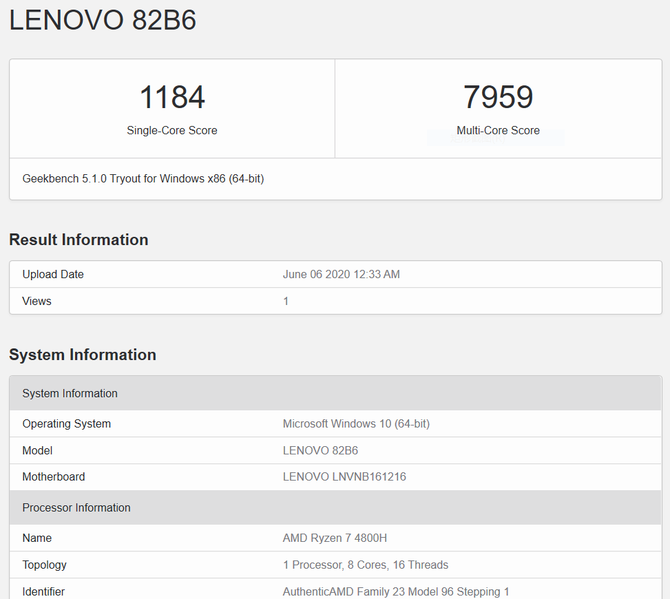Select the Upload Date row label
The height and width of the screenshot is (599, 670).
(53, 274)
